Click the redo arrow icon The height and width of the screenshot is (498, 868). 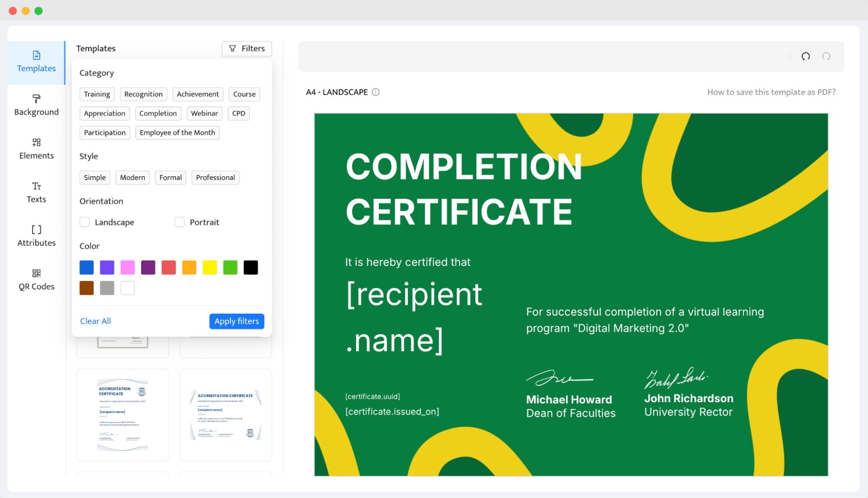tap(826, 56)
